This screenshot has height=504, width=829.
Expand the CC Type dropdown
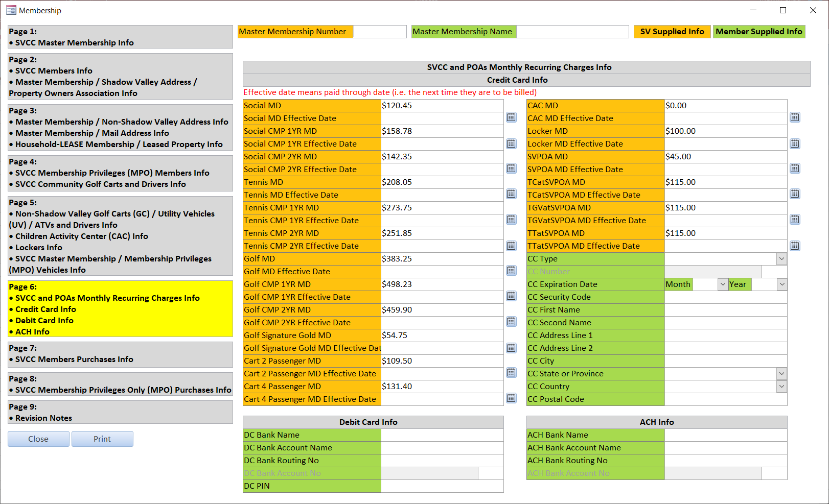pyautogui.click(x=781, y=259)
